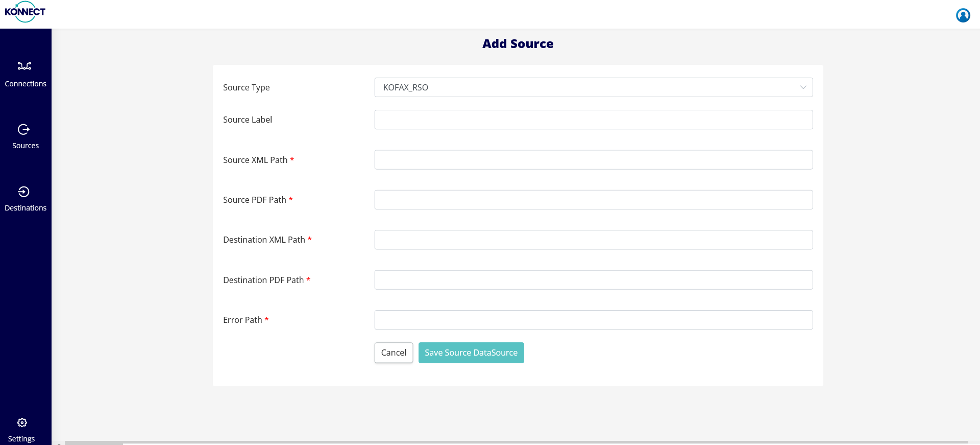The height and width of the screenshot is (445, 980).
Task: Open the Destinations menu label
Action: point(26,208)
